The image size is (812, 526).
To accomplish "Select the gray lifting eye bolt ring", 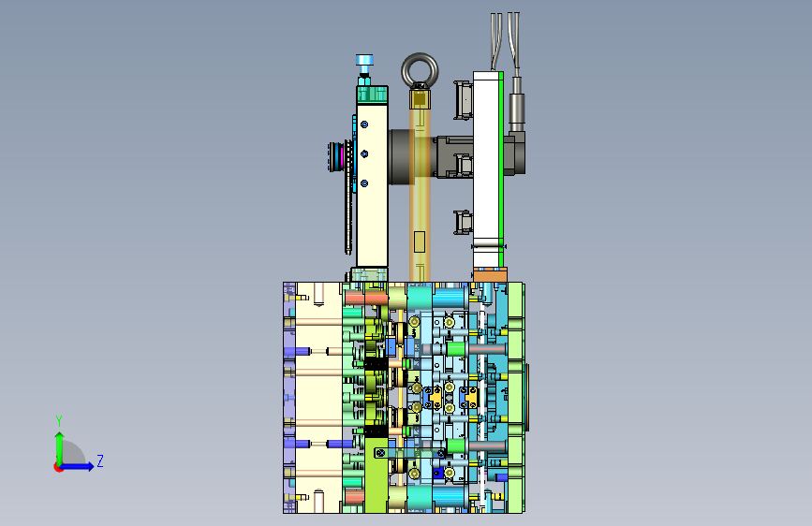I will (x=420, y=70).
